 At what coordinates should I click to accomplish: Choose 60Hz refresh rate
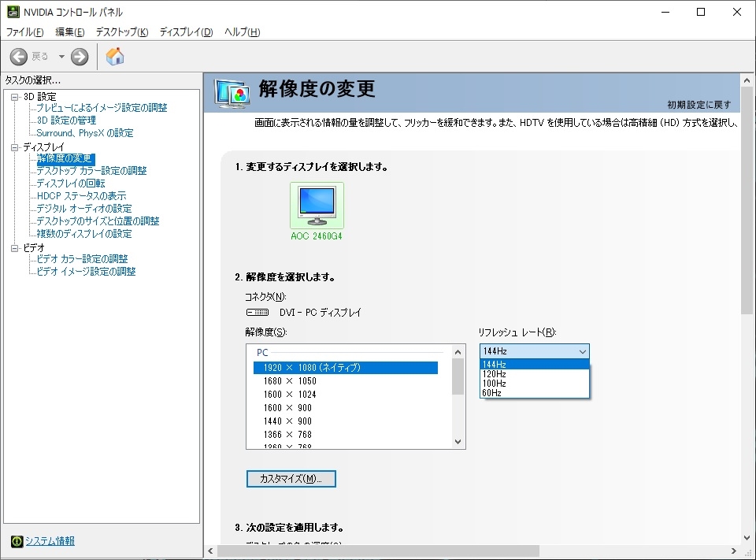[x=534, y=393]
